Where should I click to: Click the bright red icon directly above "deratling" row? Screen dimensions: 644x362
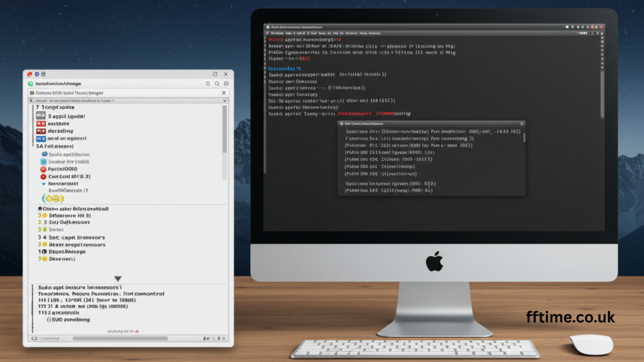pos(41,124)
